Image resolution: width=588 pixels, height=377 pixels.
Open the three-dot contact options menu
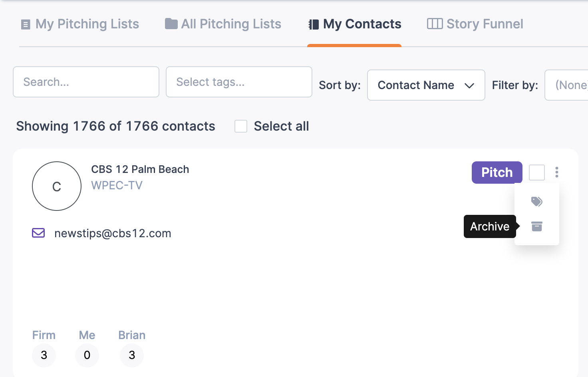point(556,172)
